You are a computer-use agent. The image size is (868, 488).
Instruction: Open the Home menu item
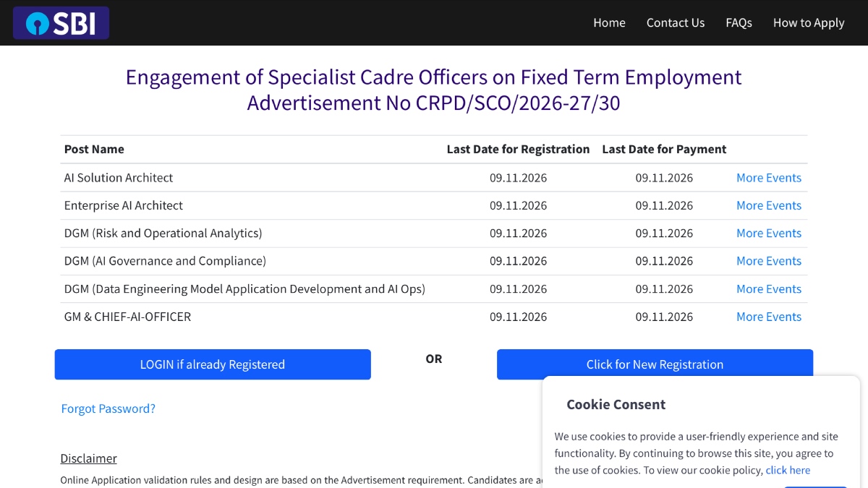[609, 22]
